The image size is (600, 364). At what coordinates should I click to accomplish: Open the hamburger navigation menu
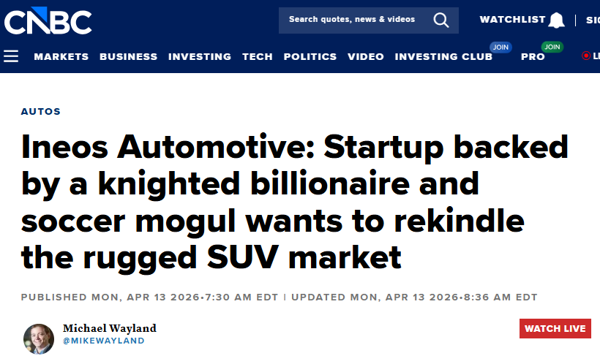tap(11, 56)
